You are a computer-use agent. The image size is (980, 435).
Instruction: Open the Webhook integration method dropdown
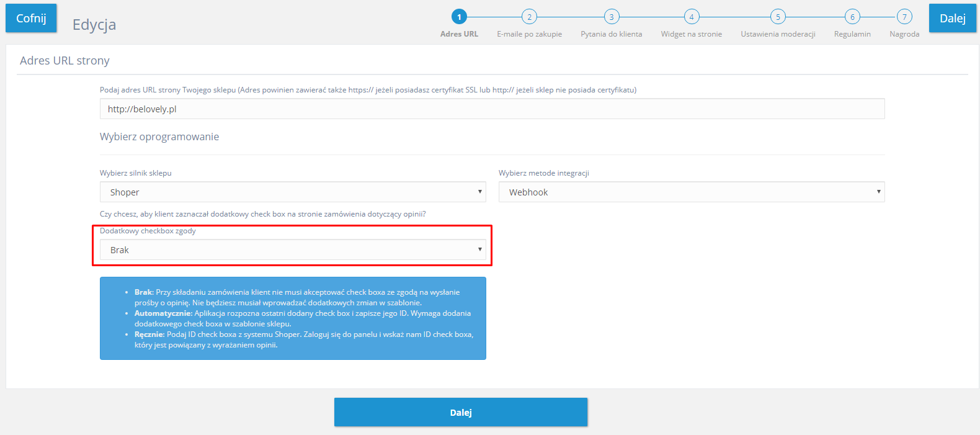click(x=691, y=192)
